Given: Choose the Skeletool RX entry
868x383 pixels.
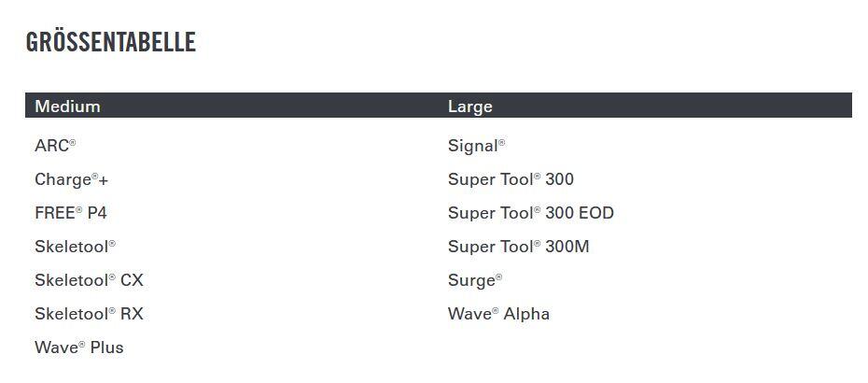Looking at the screenshot, I should tap(89, 314).
